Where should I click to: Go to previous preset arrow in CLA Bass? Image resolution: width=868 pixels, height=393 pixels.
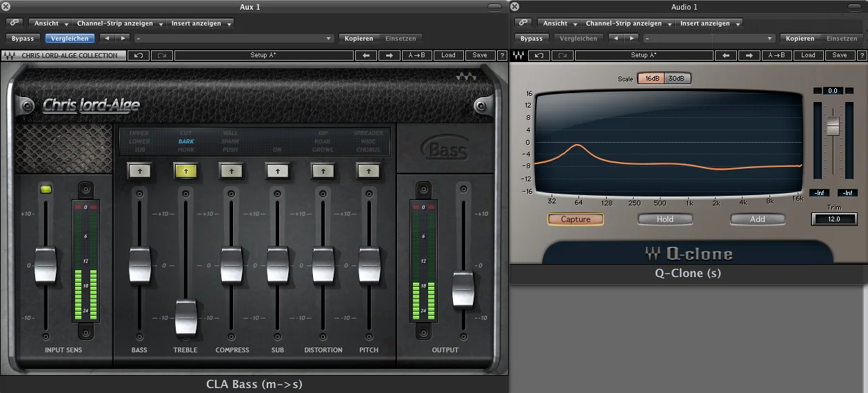click(x=365, y=55)
